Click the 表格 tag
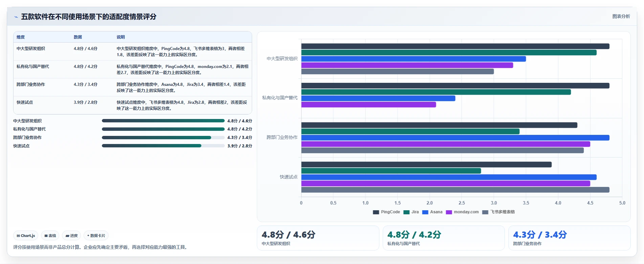644x264 pixels. click(50, 236)
